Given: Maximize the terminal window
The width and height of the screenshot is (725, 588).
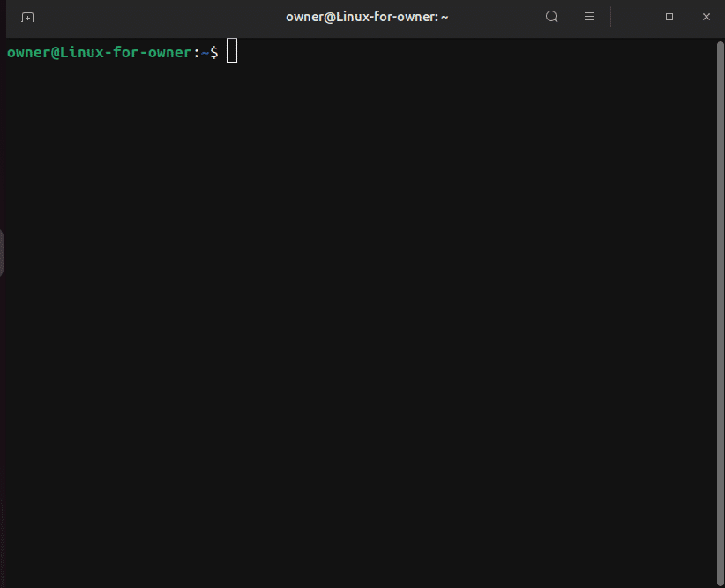Looking at the screenshot, I should click(669, 17).
